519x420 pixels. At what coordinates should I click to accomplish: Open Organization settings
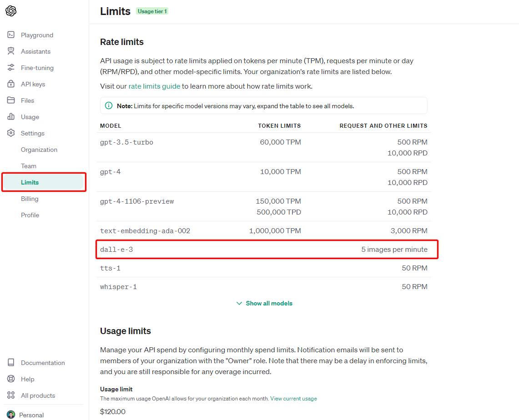[39, 150]
